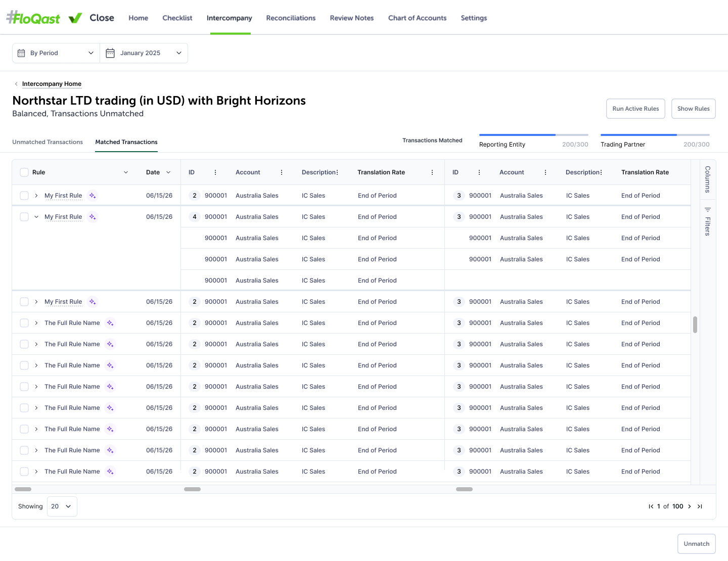Open the first Account column's kebab menu
Viewport: 728px width, 561px height.
coord(282,172)
